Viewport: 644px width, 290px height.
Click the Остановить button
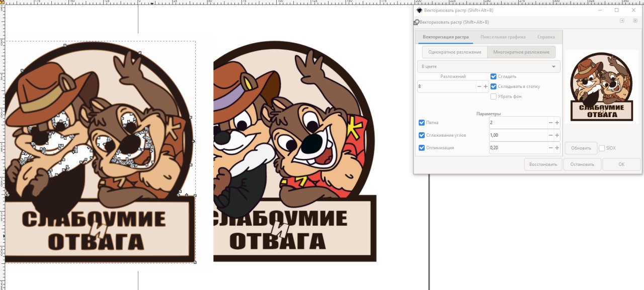coord(582,164)
